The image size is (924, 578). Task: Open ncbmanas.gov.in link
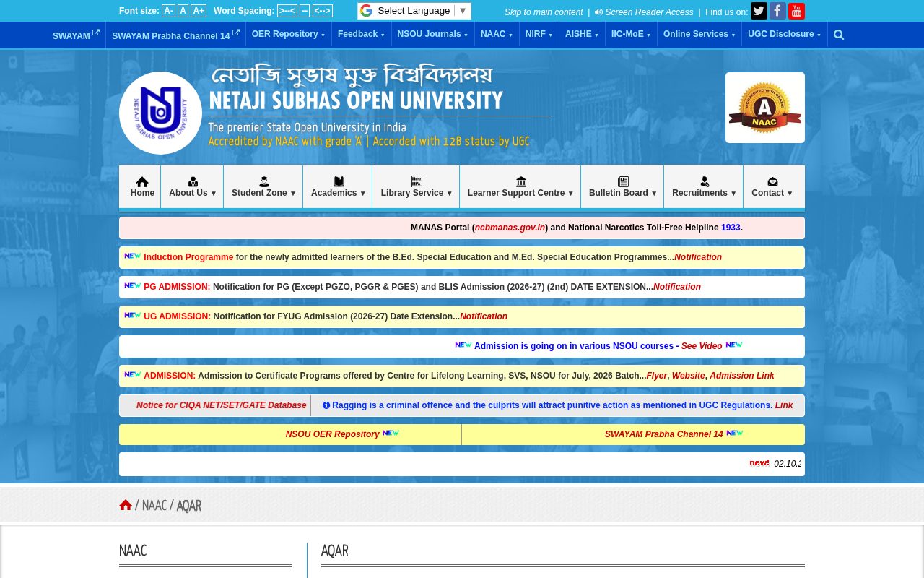click(x=510, y=228)
